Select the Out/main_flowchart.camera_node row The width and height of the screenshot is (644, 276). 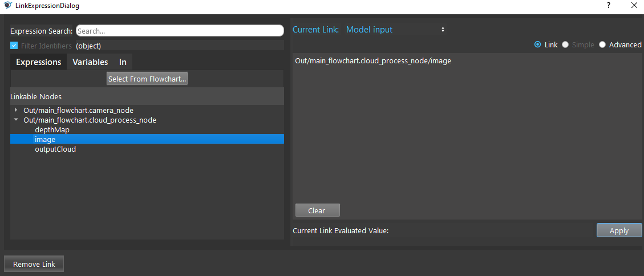coord(79,110)
